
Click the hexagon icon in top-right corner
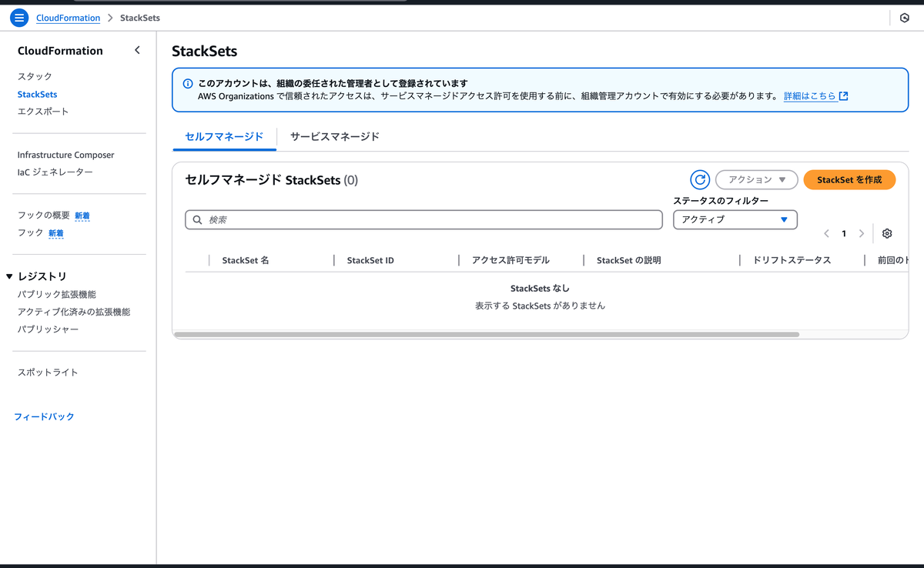905,18
